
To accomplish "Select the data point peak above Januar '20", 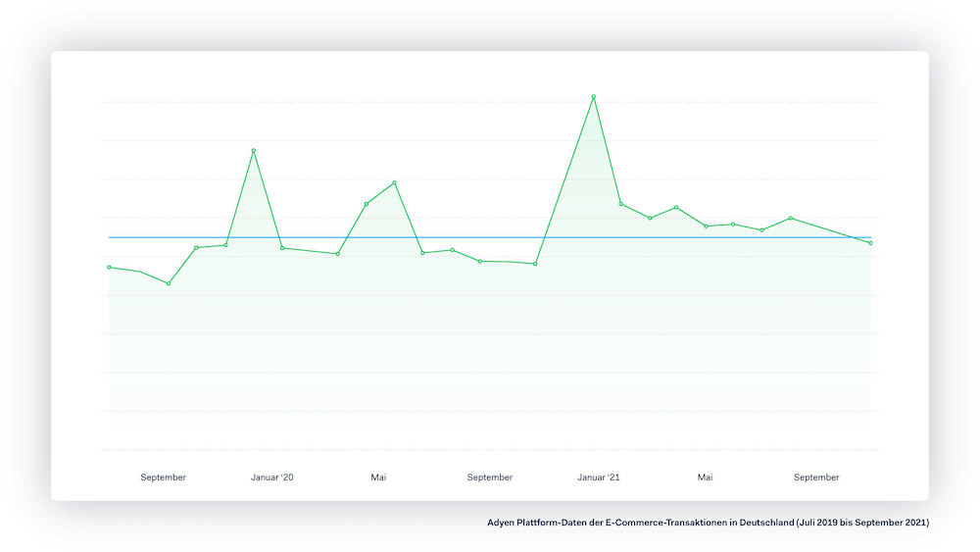I will [x=253, y=151].
